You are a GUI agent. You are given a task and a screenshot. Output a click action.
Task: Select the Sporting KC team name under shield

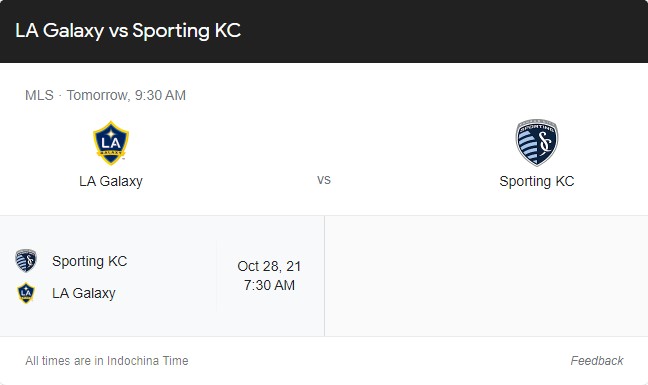pos(537,181)
